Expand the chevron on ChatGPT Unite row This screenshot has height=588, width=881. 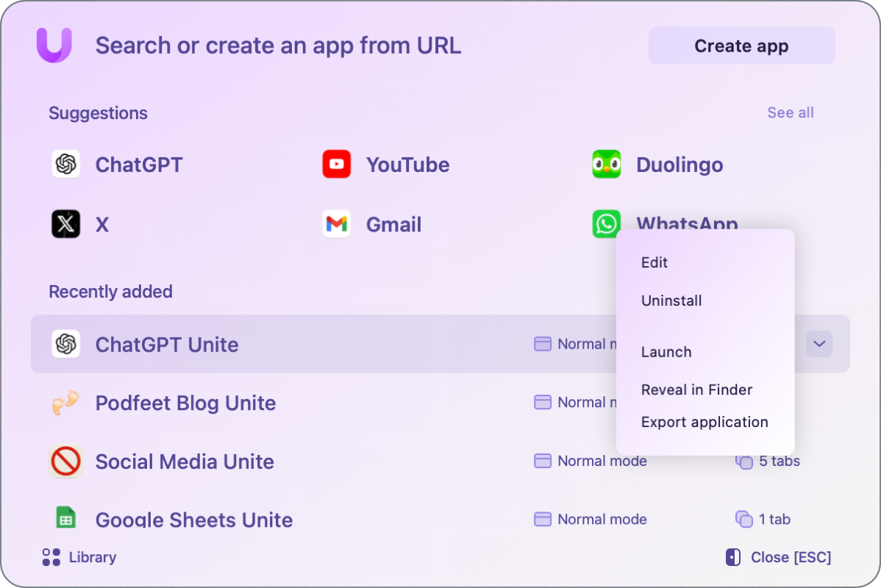click(818, 344)
